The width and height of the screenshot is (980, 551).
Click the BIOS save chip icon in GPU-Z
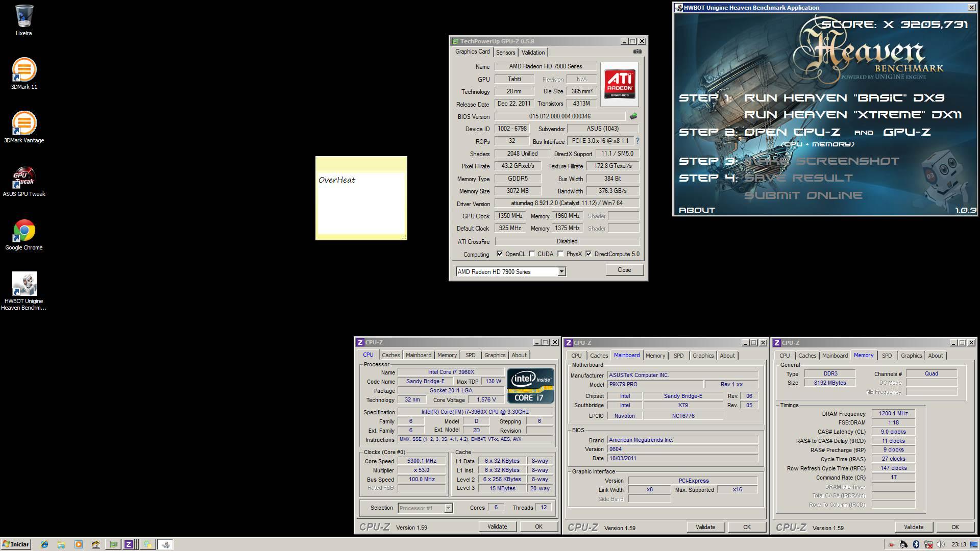[x=633, y=116]
